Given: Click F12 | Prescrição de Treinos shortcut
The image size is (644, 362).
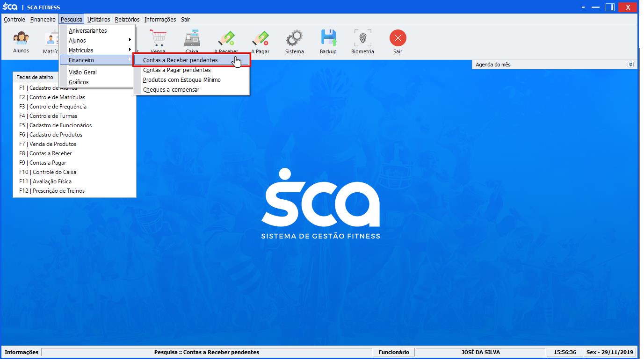Looking at the screenshot, I should [x=52, y=191].
